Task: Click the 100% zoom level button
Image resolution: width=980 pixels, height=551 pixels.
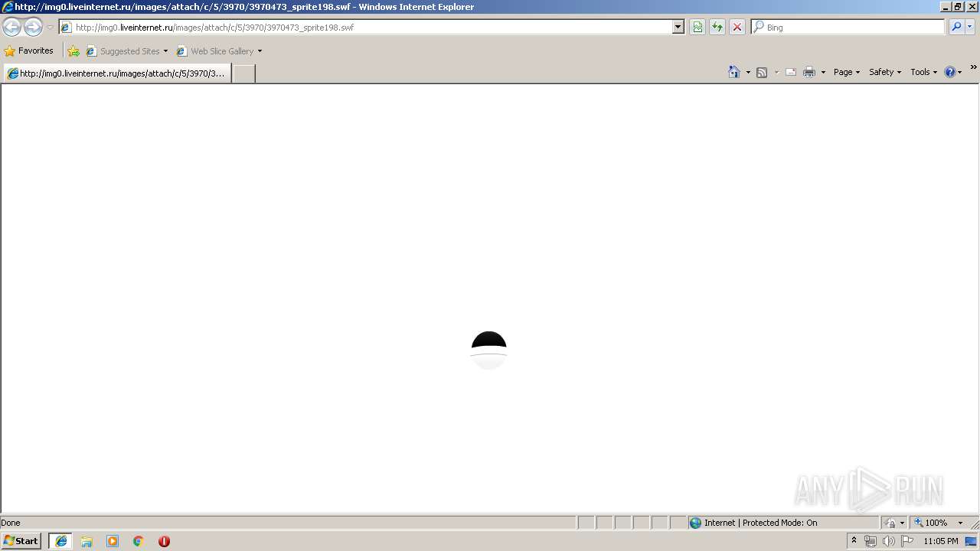Action: [931, 523]
